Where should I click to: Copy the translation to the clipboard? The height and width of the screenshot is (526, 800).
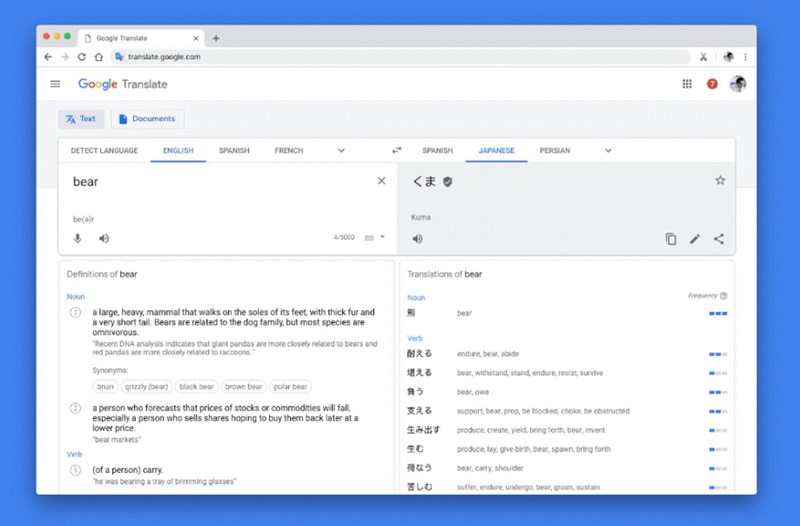pyautogui.click(x=671, y=239)
